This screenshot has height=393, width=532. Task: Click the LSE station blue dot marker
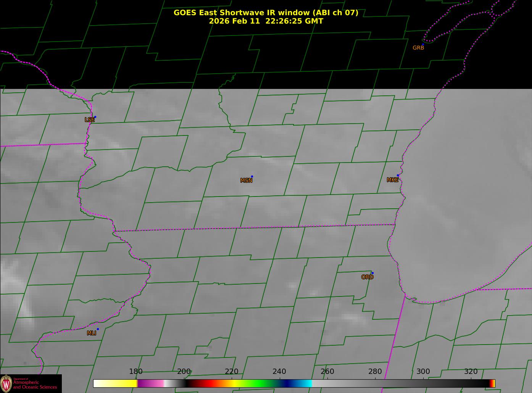[x=95, y=117]
